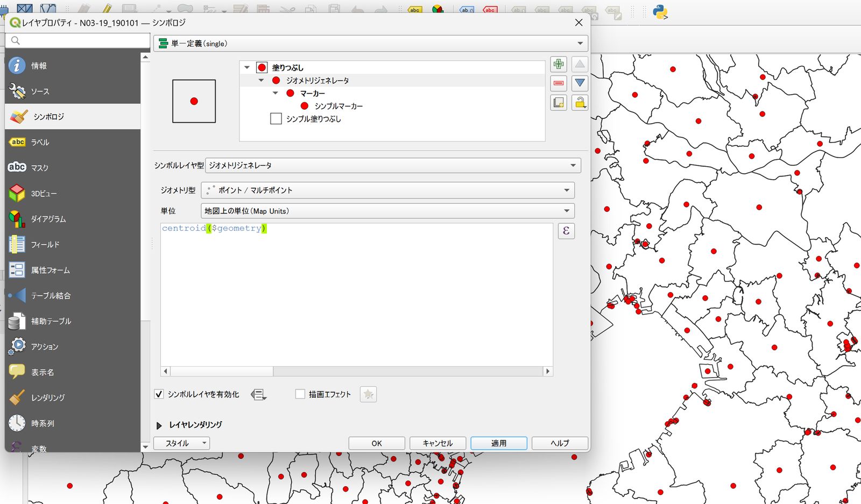The height and width of the screenshot is (504, 861).
Task: Click the expression text centroid($geometry)
Action: click(x=214, y=228)
